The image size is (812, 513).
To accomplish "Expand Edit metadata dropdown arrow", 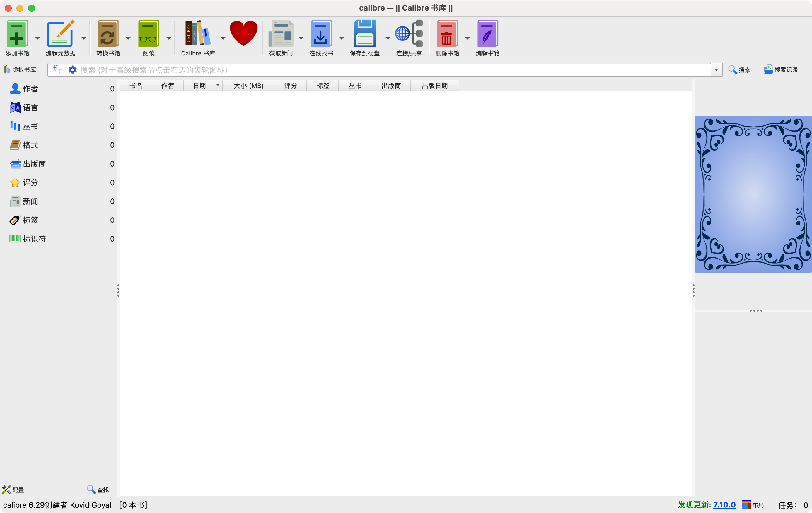I will [x=83, y=38].
